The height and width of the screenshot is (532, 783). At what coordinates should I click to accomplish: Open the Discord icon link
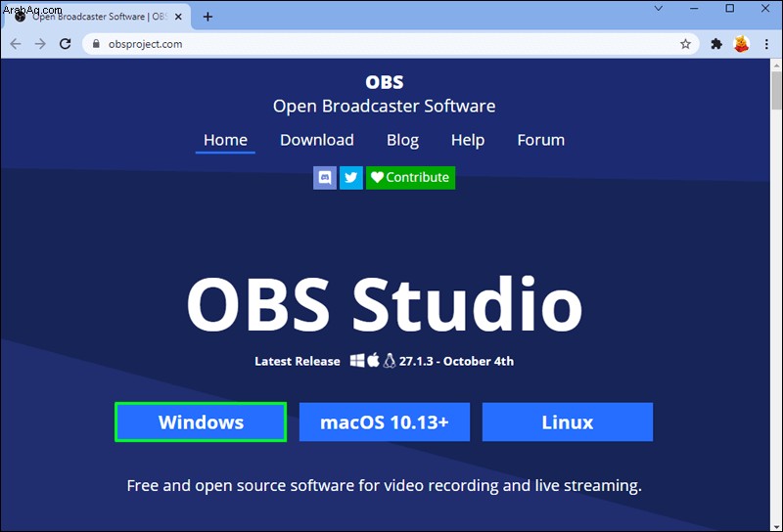point(325,178)
